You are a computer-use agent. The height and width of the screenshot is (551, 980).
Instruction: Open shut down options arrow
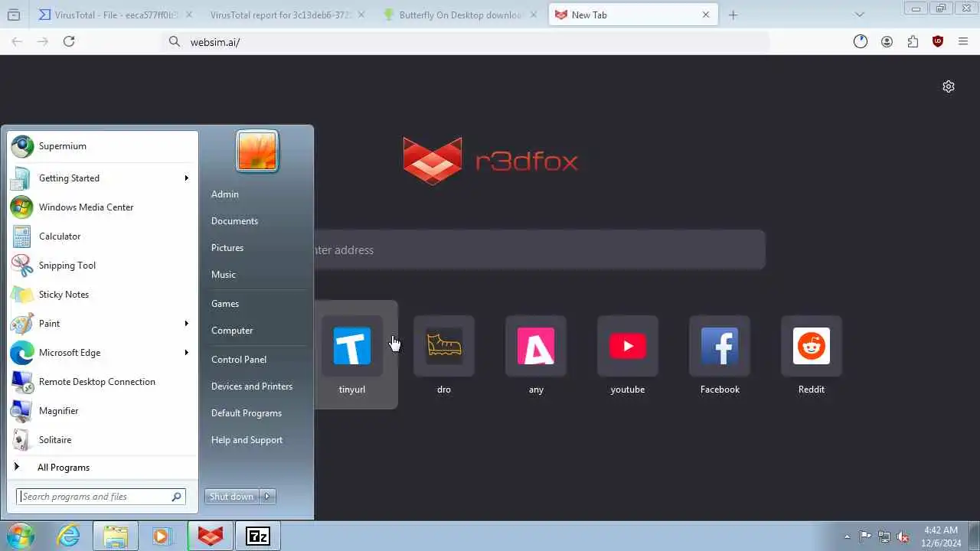268,497
